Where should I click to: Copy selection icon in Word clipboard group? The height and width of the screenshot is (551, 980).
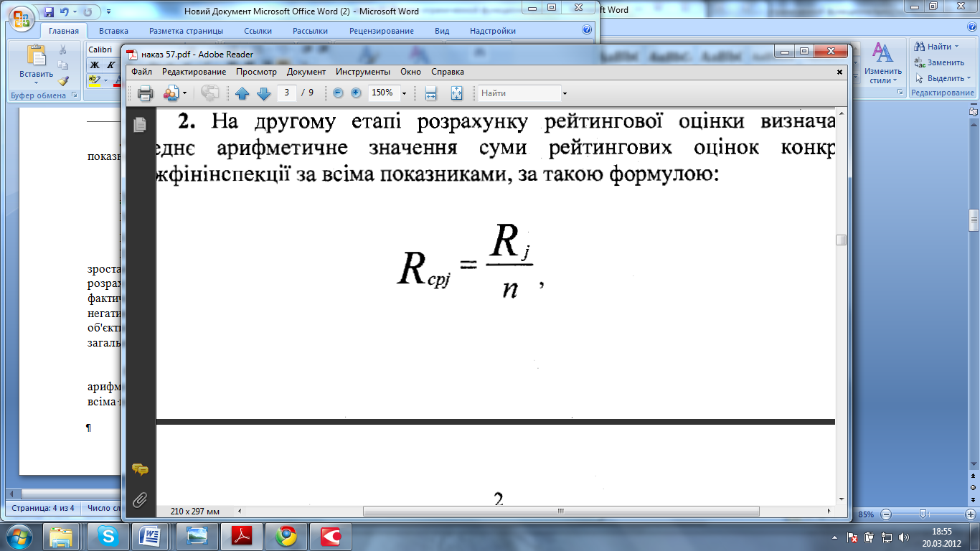click(63, 65)
